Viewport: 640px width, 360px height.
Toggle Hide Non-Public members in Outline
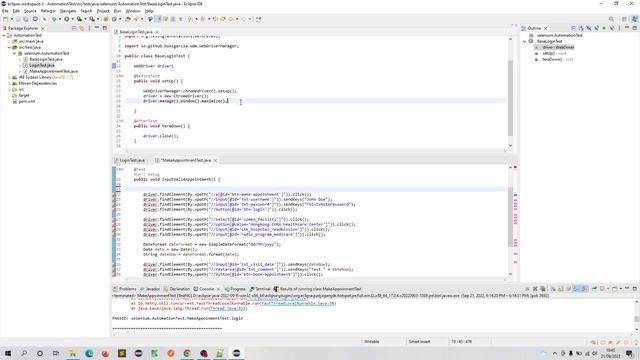(x=604, y=28)
